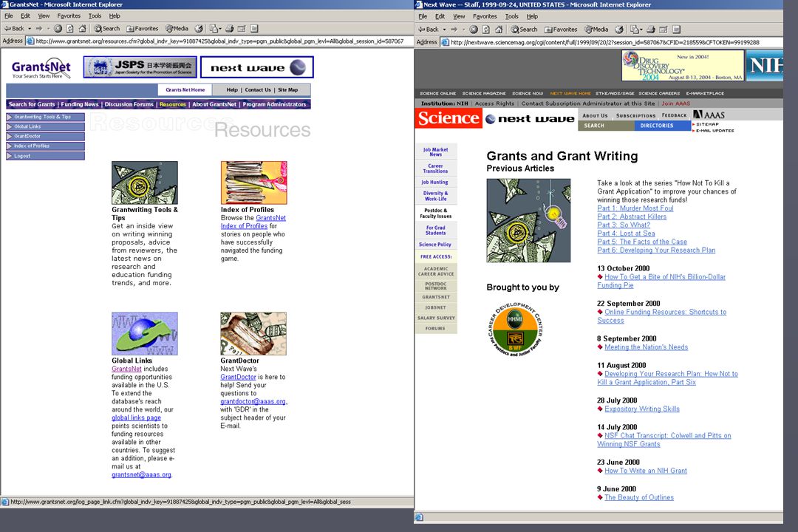
Task: Open Tools menu in GrantsNet window
Action: point(95,16)
